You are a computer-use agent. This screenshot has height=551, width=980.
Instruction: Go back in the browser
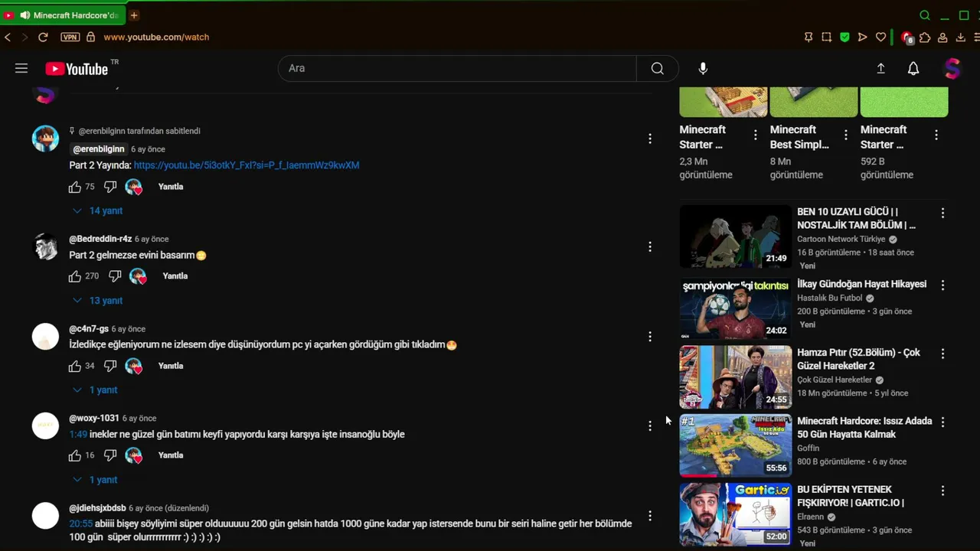[8, 37]
